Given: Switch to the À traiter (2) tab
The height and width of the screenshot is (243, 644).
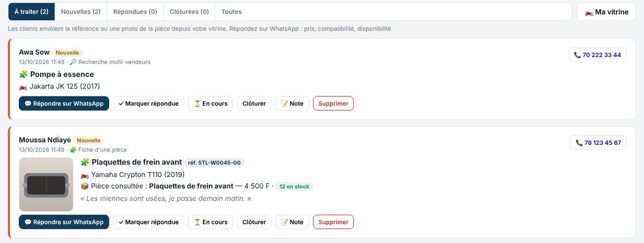Looking at the screenshot, I should pyautogui.click(x=32, y=12).
